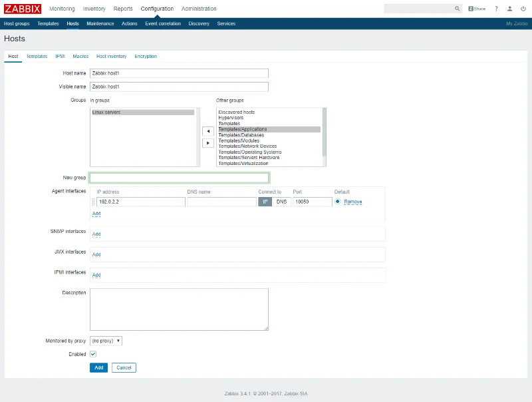Toggle the Enabled checkbox
This screenshot has width=532, height=402.
click(93, 354)
